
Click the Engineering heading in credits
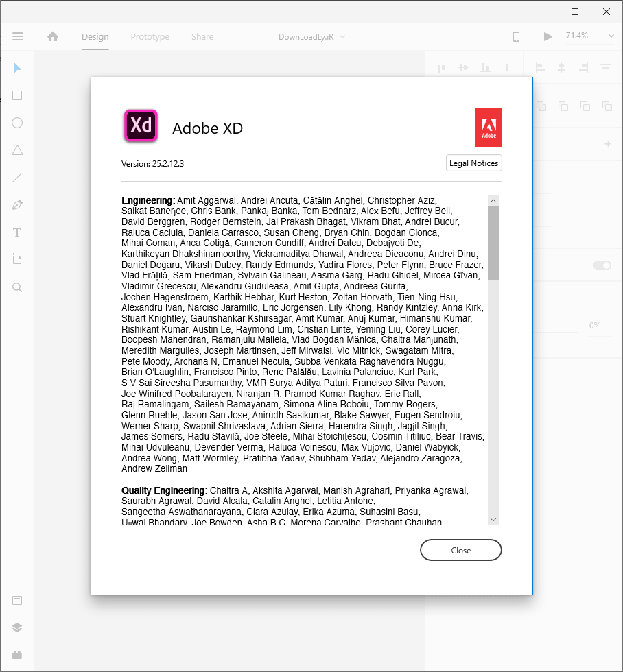(147, 200)
